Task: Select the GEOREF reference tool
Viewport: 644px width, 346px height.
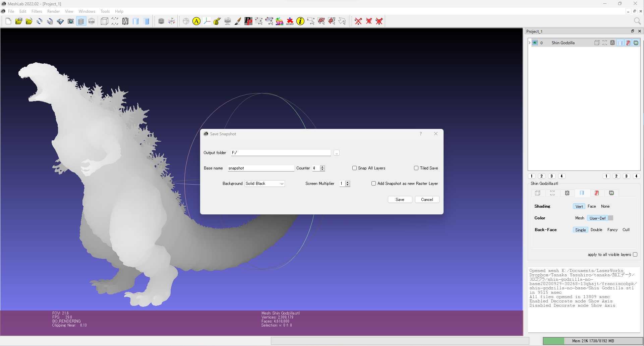Action: (x=290, y=21)
